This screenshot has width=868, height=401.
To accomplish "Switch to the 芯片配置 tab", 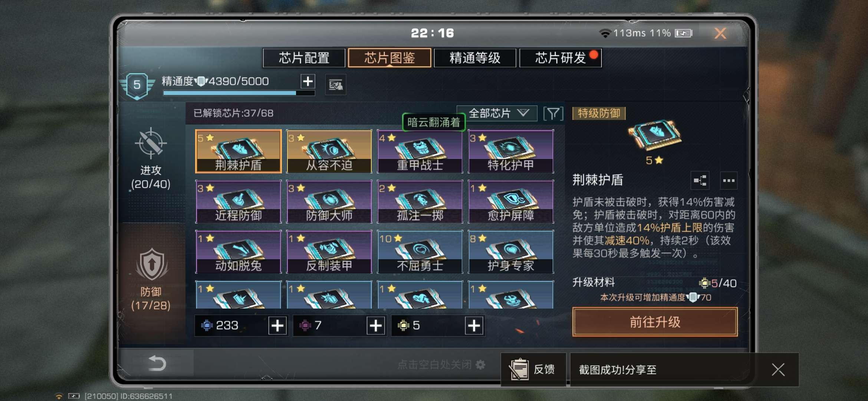I will coord(304,58).
